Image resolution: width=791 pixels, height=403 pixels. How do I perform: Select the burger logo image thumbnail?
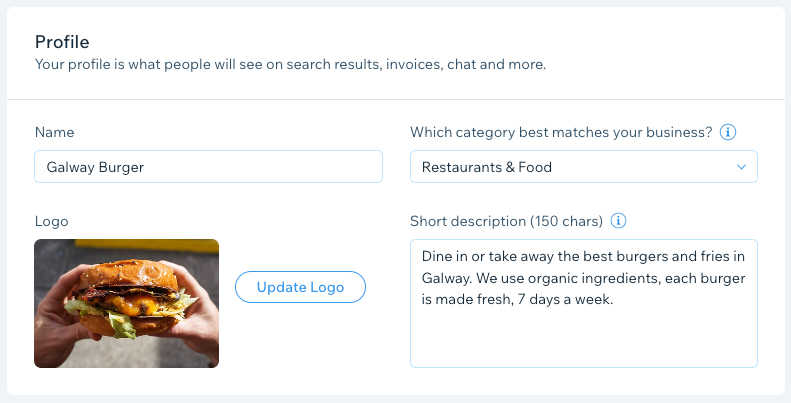click(x=127, y=303)
